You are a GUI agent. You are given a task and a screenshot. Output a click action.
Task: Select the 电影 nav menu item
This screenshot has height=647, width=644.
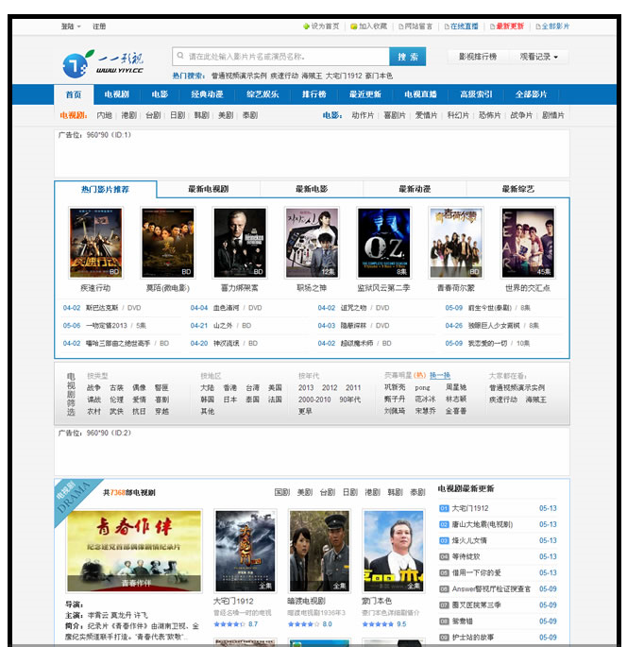[160, 94]
